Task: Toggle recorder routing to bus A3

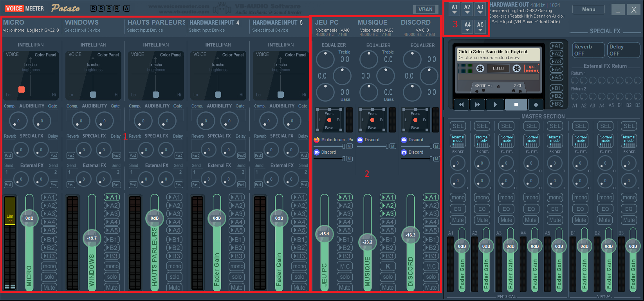Action: pos(556,61)
